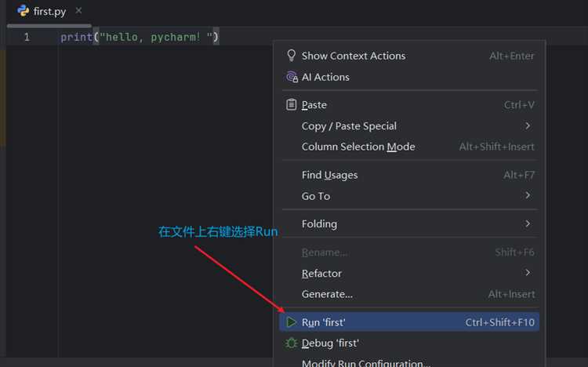Expand the Copy / Paste Special arrow

[x=528, y=125]
